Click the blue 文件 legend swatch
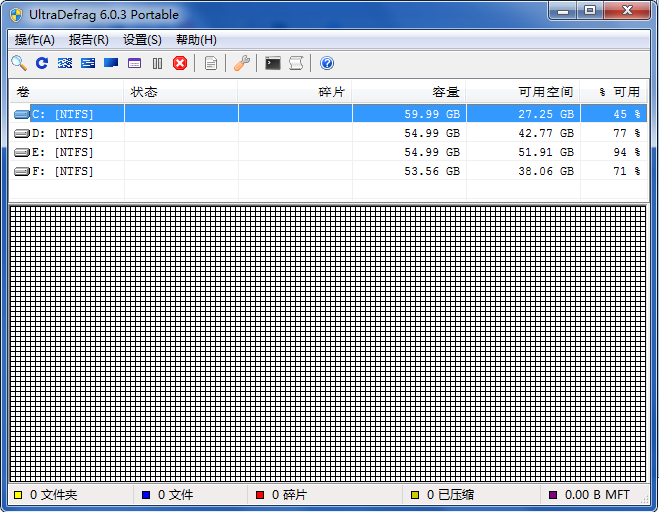Image resolution: width=659 pixels, height=512 pixels. tap(146, 495)
